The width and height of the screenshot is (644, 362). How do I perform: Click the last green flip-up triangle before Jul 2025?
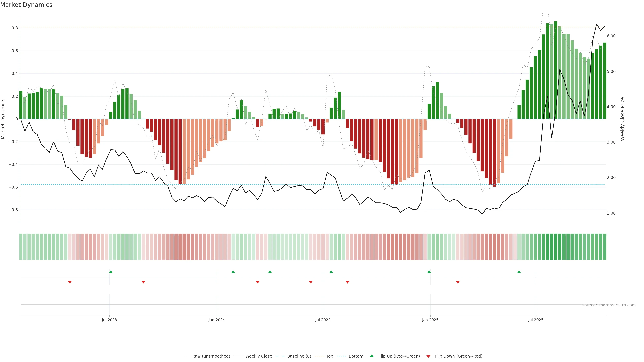(519, 272)
